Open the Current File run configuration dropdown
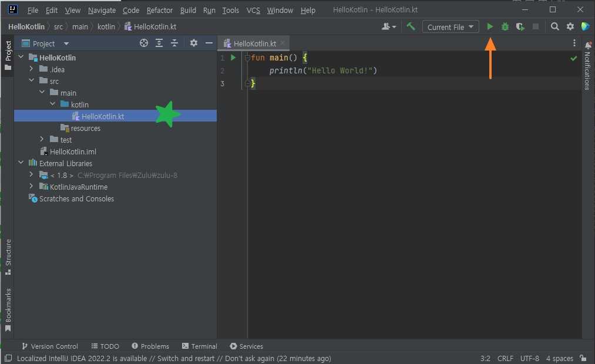 coord(450,27)
